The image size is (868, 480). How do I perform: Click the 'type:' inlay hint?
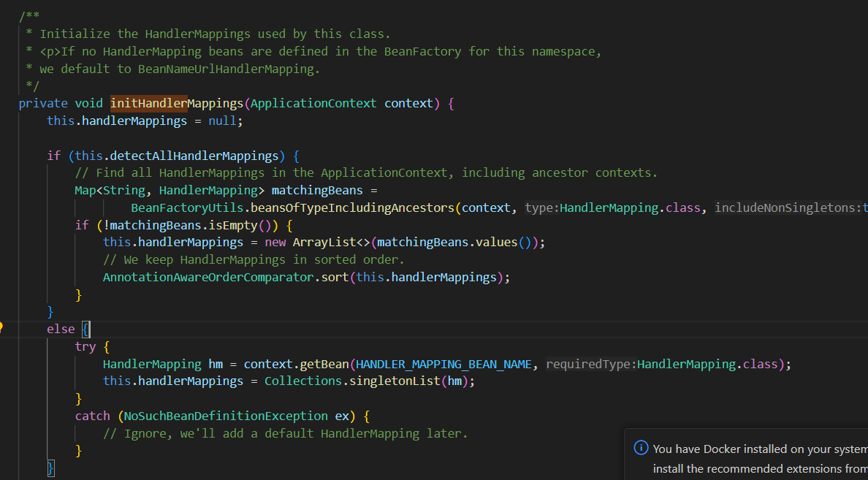click(x=542, y=207)
